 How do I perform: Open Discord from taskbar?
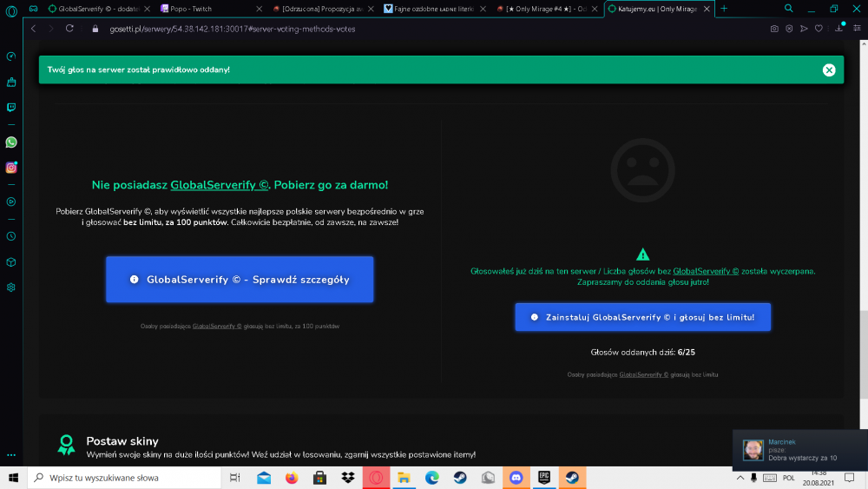[516, 478]
